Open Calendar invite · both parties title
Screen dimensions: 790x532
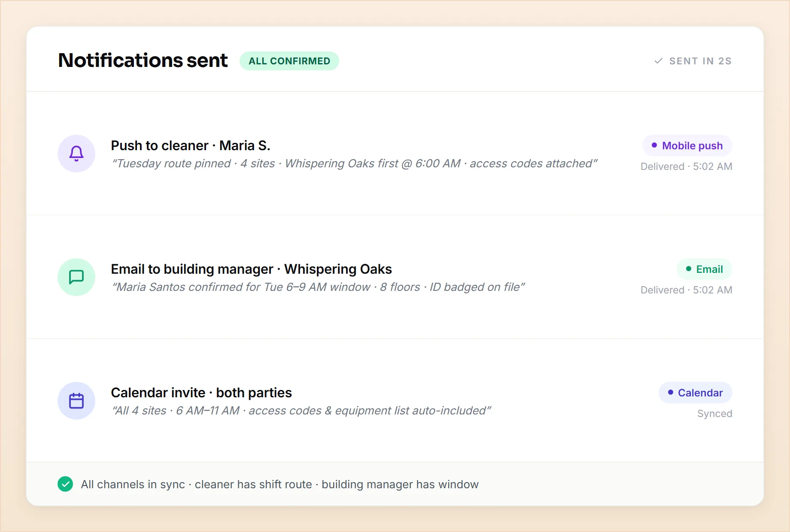click(201, 393)
